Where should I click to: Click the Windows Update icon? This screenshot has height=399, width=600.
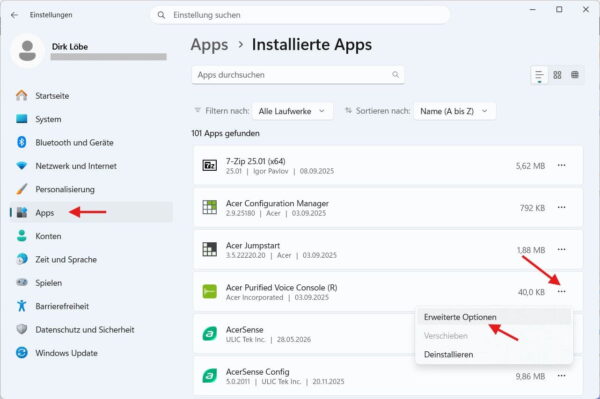[22, 352]
